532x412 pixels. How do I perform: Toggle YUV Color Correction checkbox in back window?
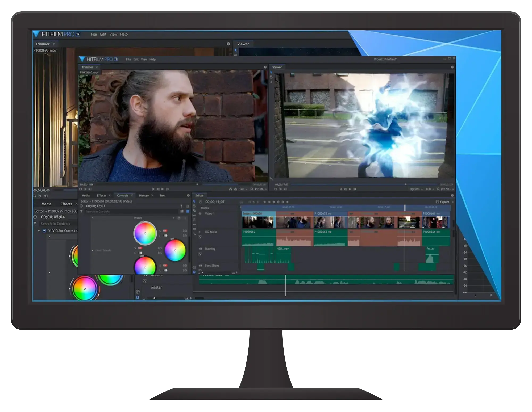click(44, 231)
